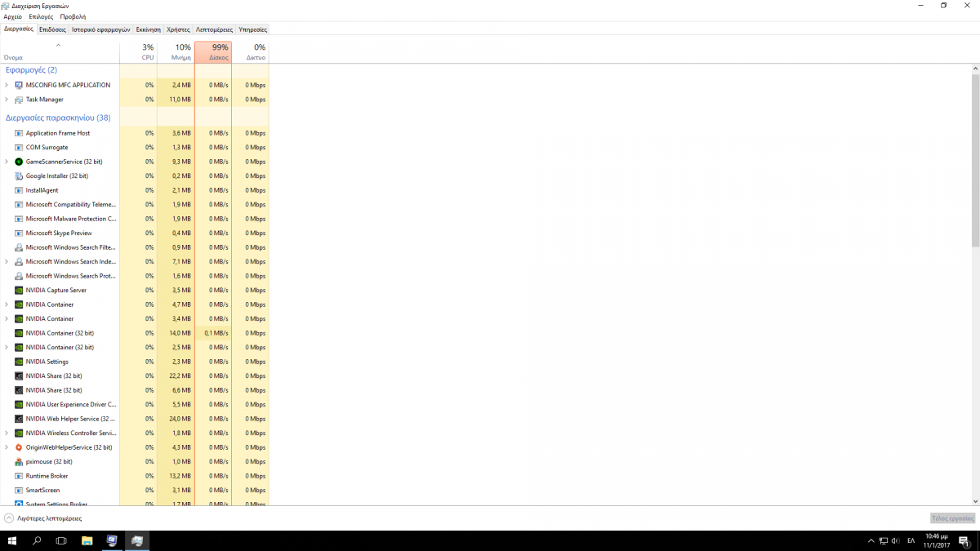Select the Microsoft Compatibility Telemetry row
Image resolution: width=980 pixels, height=551 pixels.
pyautogui.click(x=135, y=205)
